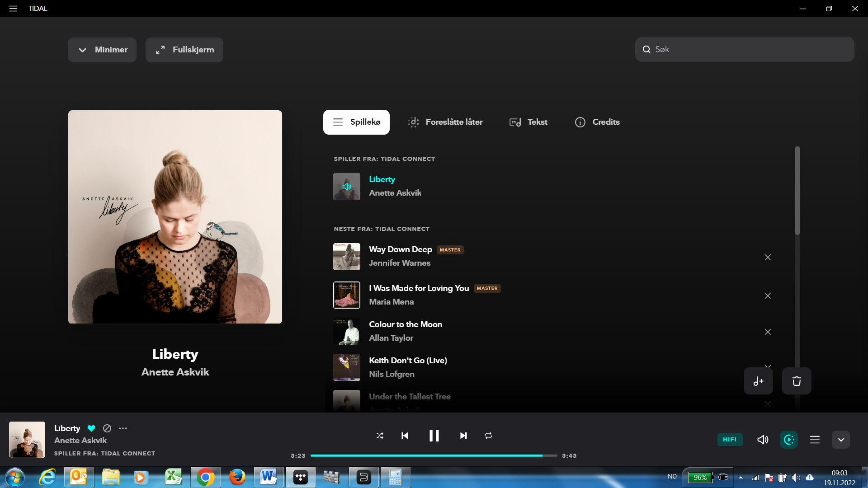Screen dimensions: 868x488
Task: Open Internet Explorer from the taskbar
Action: [x=47, y=477]
